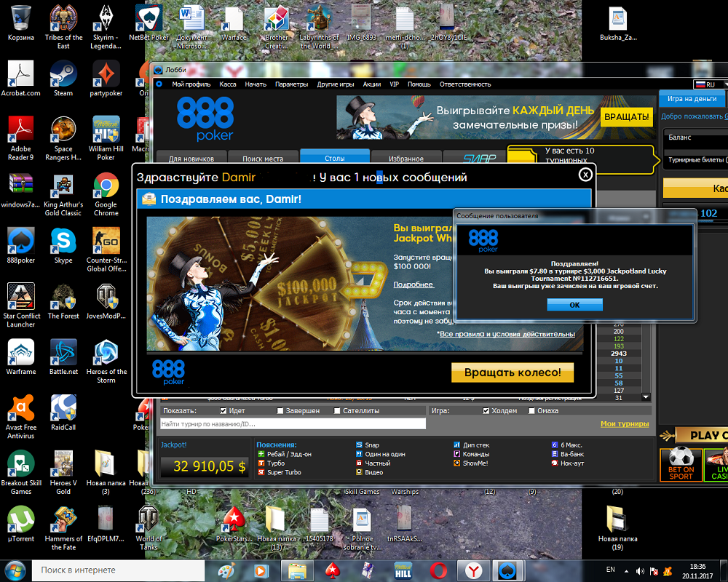This screenshot has width=728, height=582.
Task: Open the Warframe desktop icon
Action: click(21, 357)
